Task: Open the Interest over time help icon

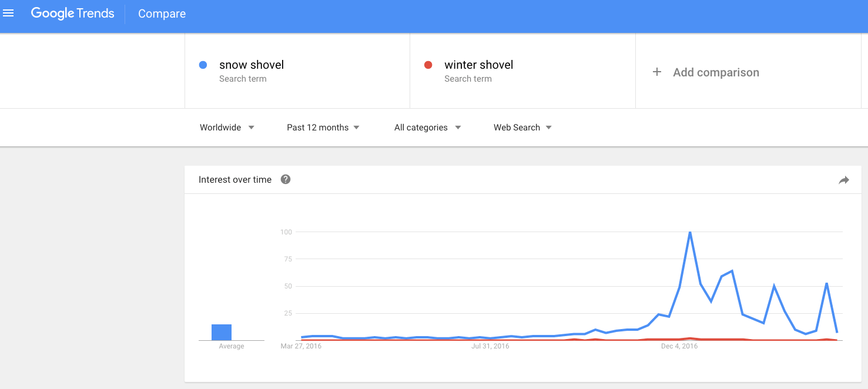Action: [286, 179]
